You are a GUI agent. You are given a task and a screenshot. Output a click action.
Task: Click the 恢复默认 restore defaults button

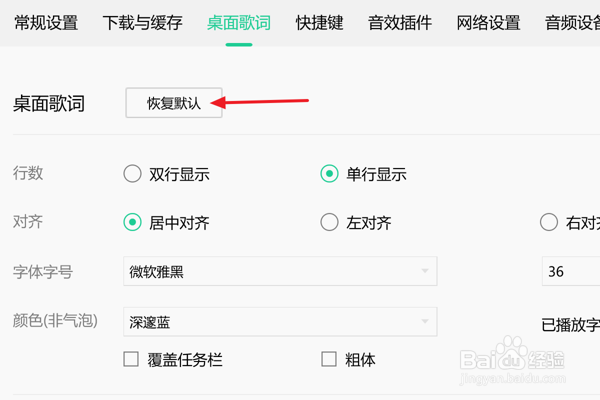click(174, 103)
